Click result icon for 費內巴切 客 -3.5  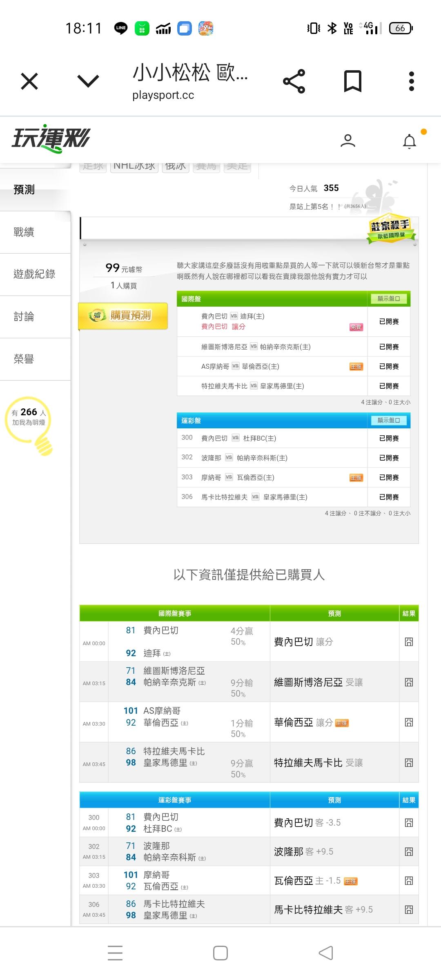click(409, 823)
